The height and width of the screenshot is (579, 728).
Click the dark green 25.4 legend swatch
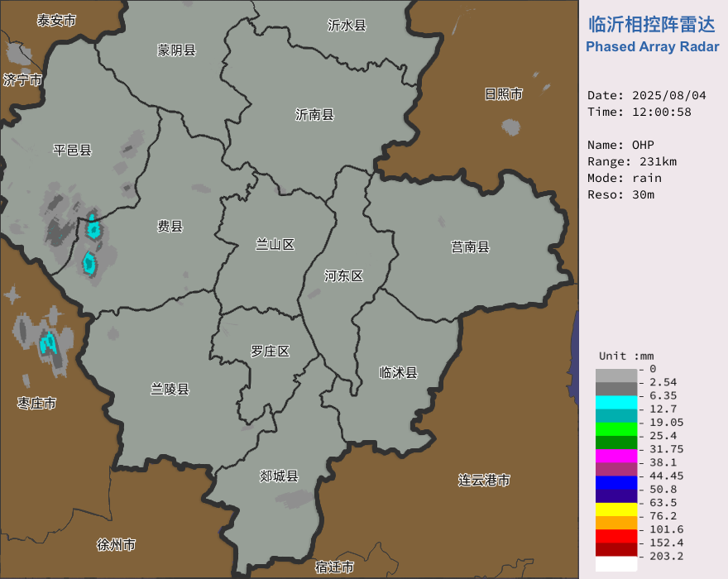616,443
